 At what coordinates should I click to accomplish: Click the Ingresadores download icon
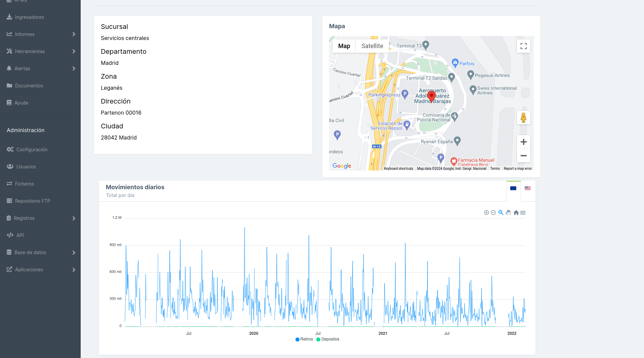[9, 17]
